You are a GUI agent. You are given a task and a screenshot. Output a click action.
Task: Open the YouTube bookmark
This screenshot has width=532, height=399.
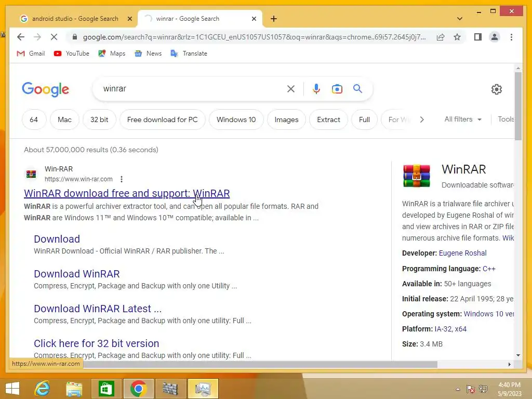point(72,54)
